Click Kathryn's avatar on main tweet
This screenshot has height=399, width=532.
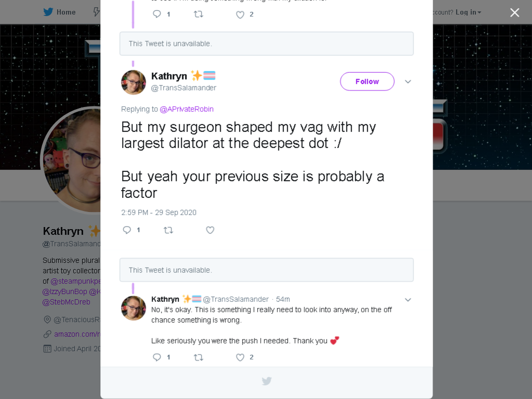pyautogui.click(x=134, y=82)
